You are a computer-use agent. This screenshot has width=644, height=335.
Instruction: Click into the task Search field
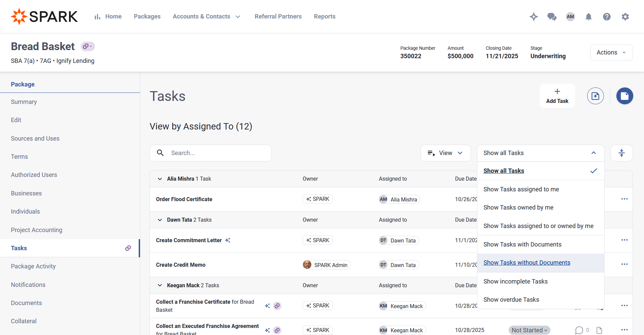click(215, 153)
